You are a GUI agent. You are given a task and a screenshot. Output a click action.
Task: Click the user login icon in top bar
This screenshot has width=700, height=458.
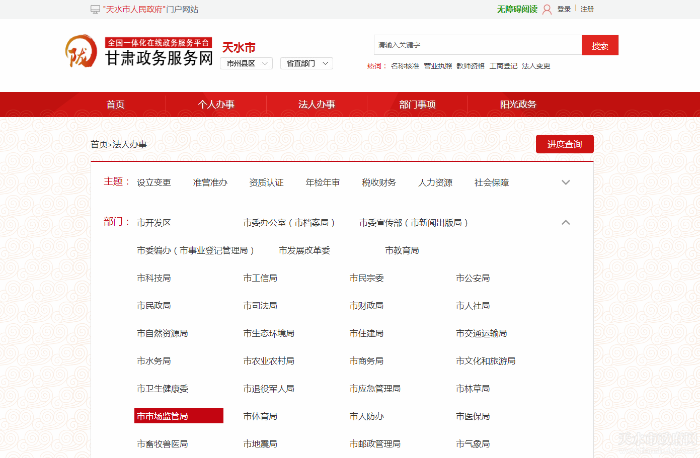pos(548,9)
